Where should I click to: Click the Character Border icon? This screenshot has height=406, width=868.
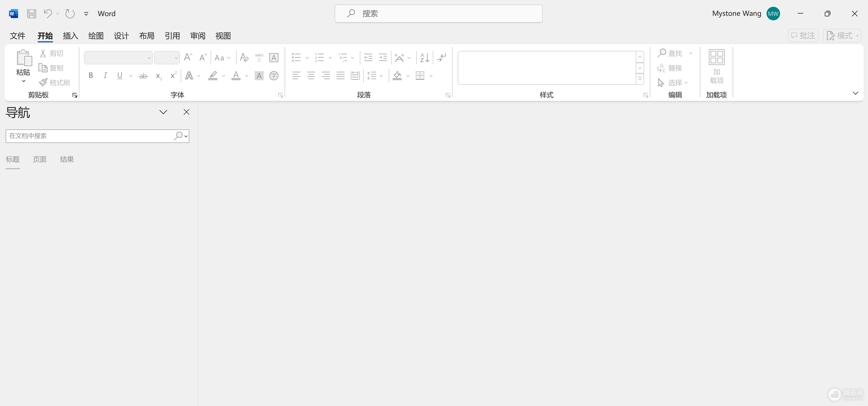pyautogui.click(x=274, y=58)
